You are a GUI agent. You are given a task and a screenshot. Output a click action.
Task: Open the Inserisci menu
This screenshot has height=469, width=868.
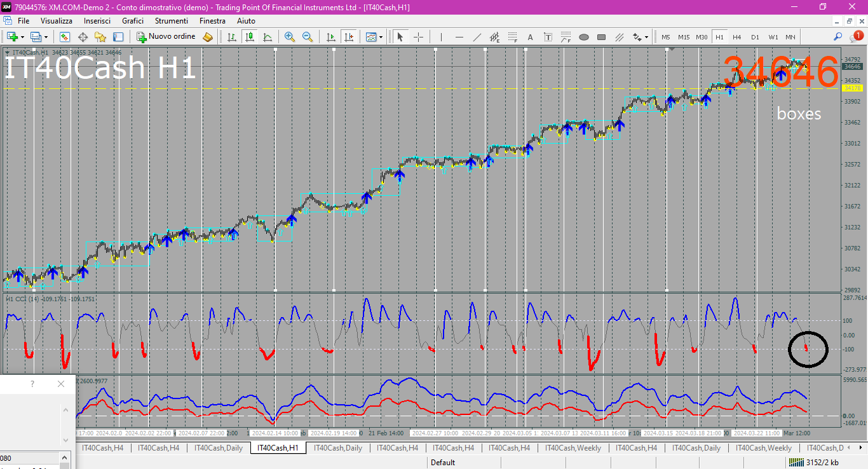[x=97, y=21]
